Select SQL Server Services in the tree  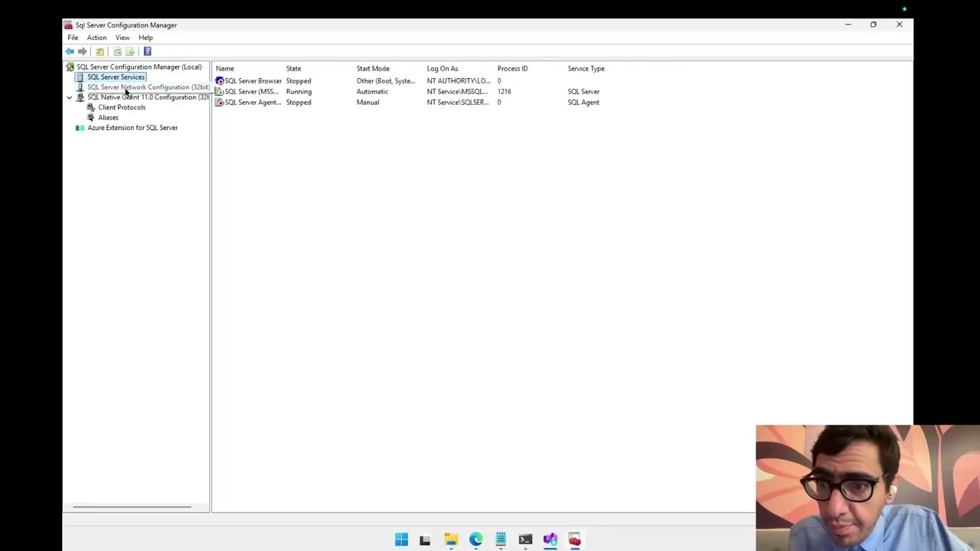(x=116, y=77)
